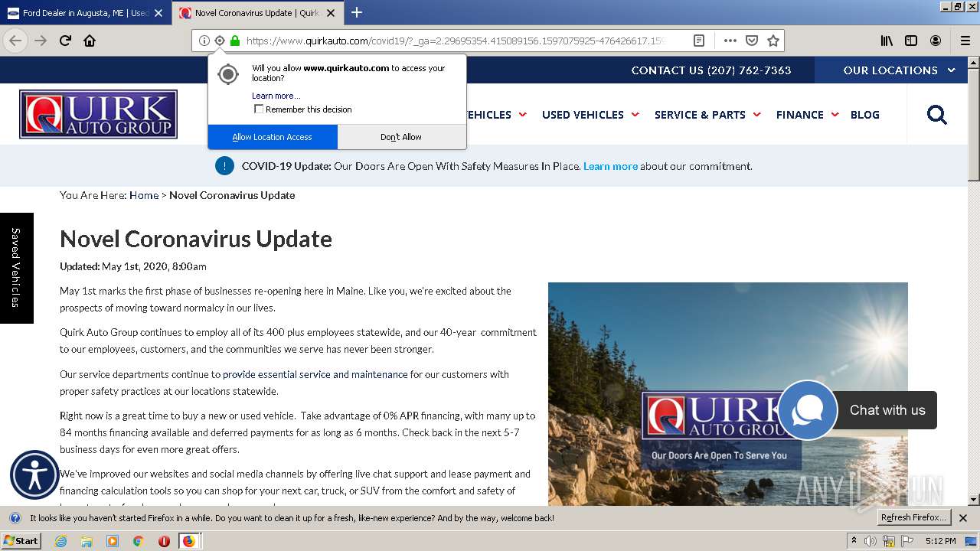Click Chat with us label
The width and height of the screenshot is (980, 551).
(x=887, y=410)
